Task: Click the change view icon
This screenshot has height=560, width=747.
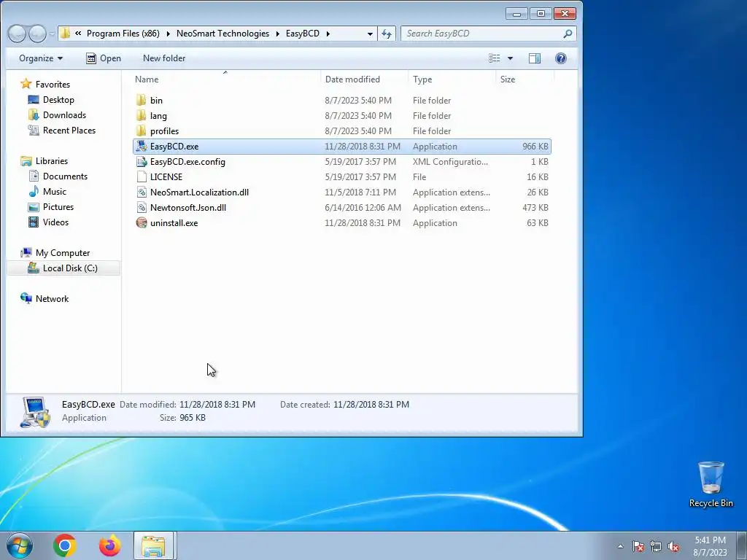Action: [495, 58]
